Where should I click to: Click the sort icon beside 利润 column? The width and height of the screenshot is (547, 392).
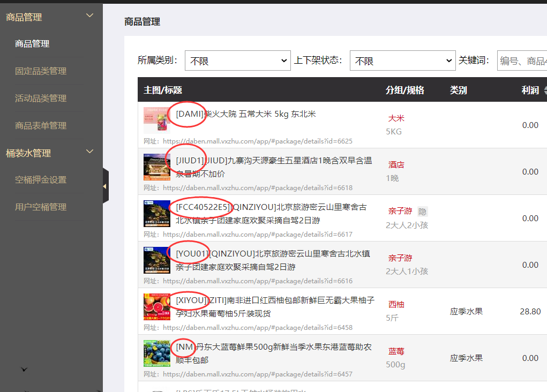(545, 91)
